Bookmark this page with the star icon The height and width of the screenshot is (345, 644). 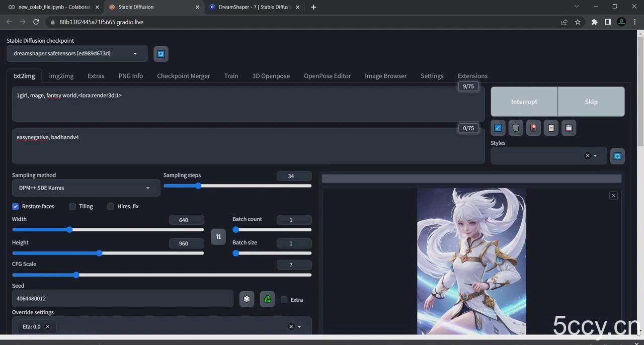point(578,22)
